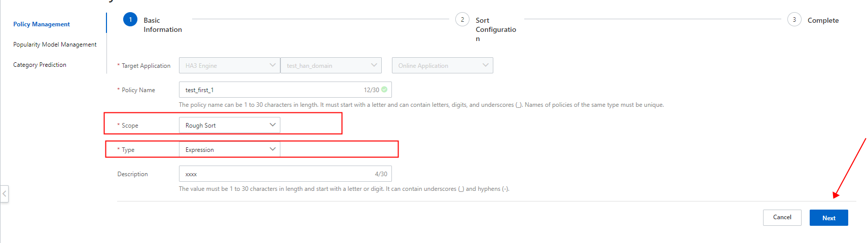Click chevron arrow in Scope dropdown
868x243 pixels.
coord(272,125)
